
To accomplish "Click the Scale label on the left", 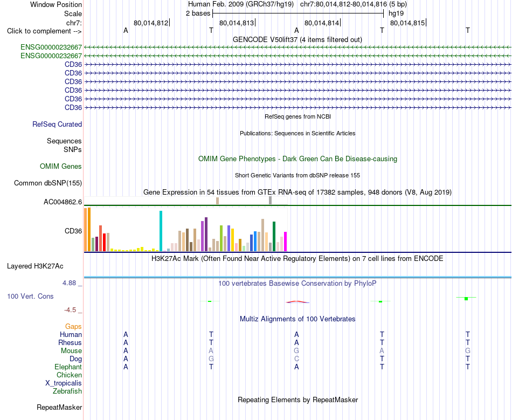I will [73, 13].
